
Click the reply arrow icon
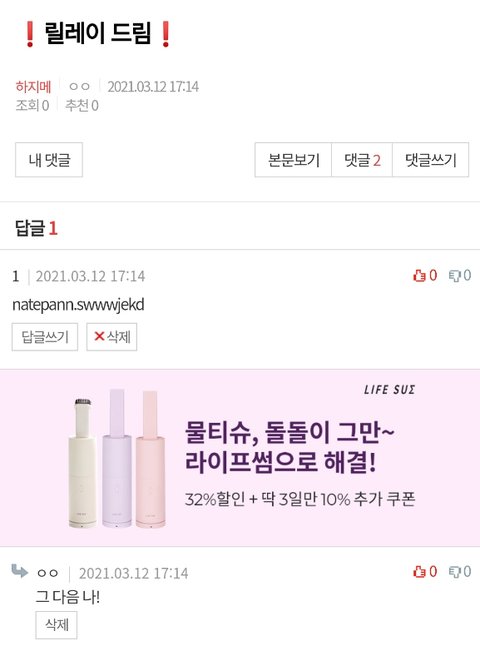[x=20, y=571]
